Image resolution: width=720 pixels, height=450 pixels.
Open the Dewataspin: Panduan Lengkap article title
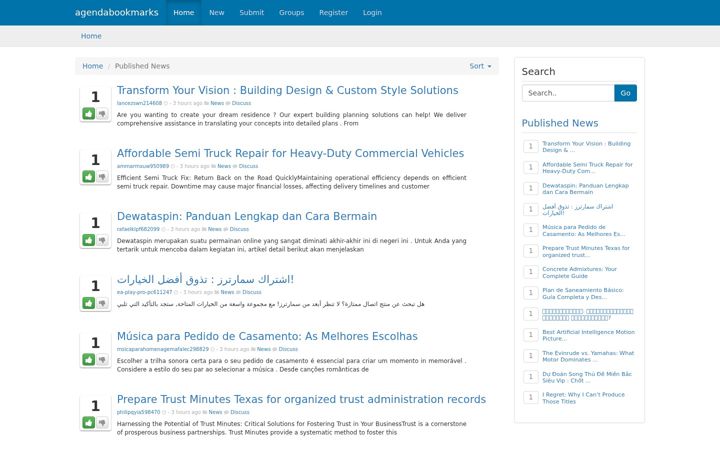pos(247,216)
